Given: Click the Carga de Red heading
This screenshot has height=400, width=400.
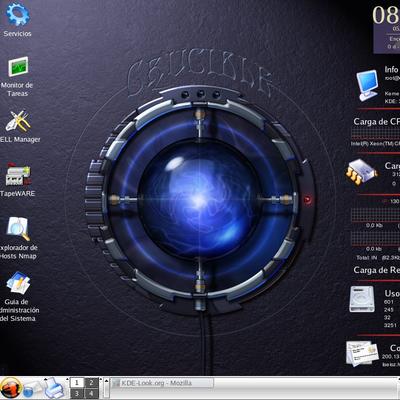Looking at the screenshot, I should tap(376, 270).
